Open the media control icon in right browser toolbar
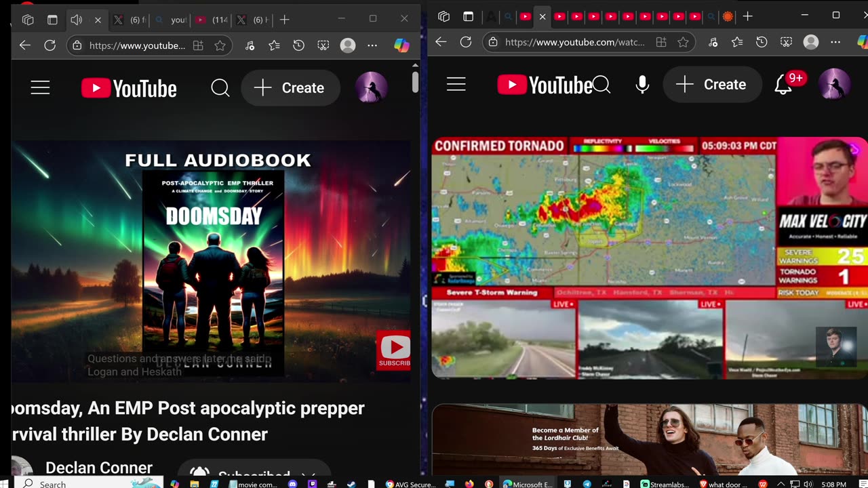 point(713,42)
